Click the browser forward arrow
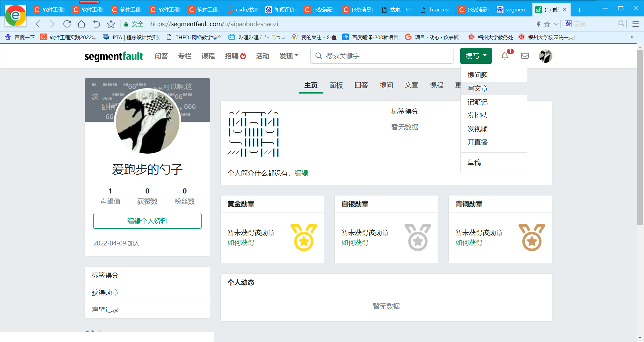This screenshot has height=342, width=644. [52, 24]
